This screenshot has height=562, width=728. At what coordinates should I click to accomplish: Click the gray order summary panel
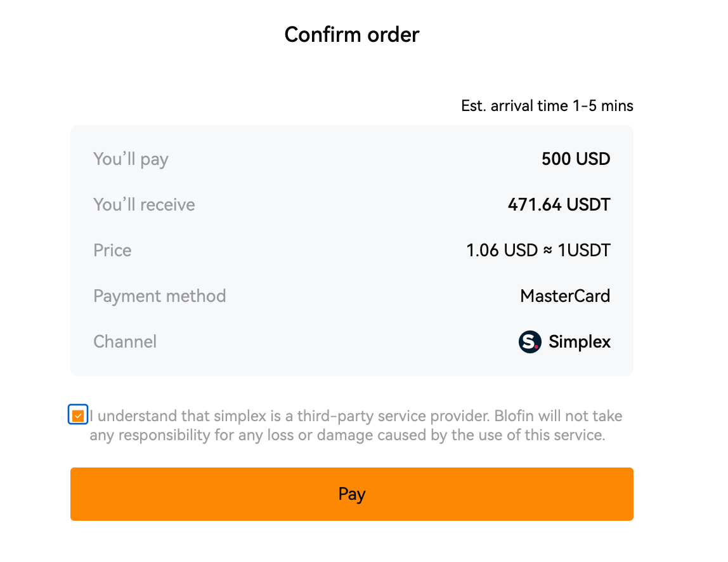(x=351, y=251)
